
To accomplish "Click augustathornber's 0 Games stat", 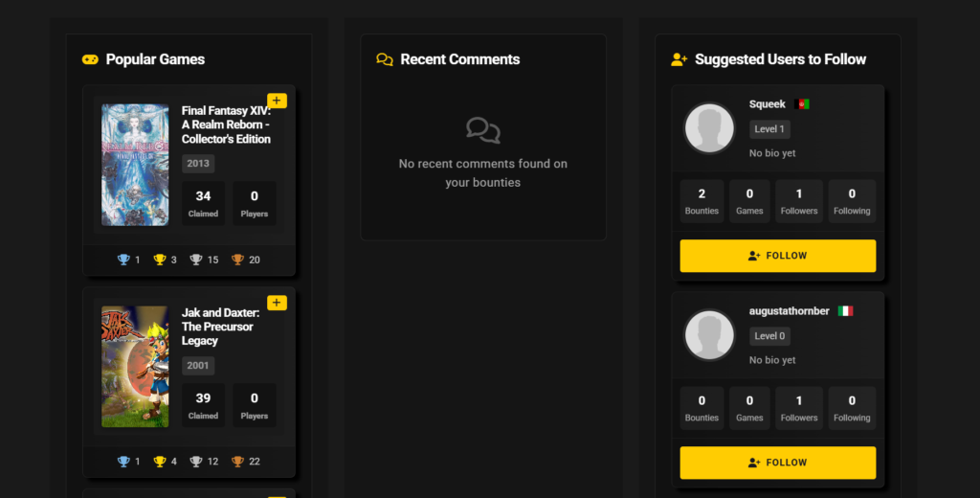I will 749,409.
